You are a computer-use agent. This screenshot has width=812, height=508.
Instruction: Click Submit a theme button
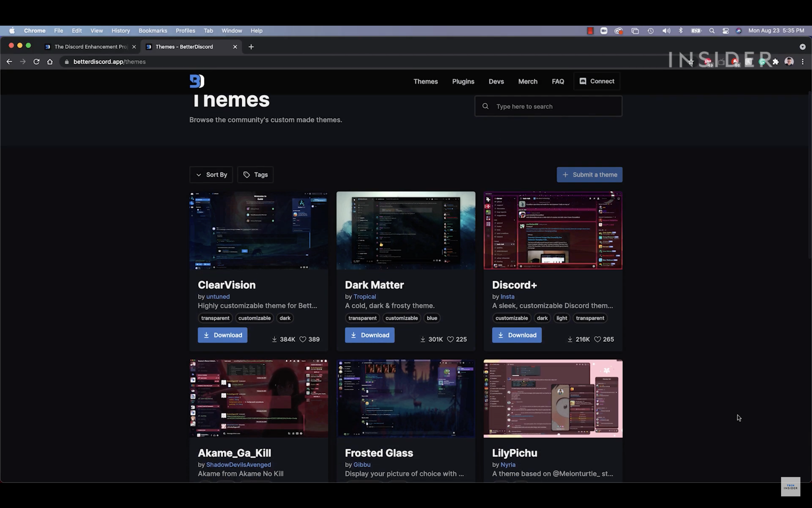(x=589, y=175)
